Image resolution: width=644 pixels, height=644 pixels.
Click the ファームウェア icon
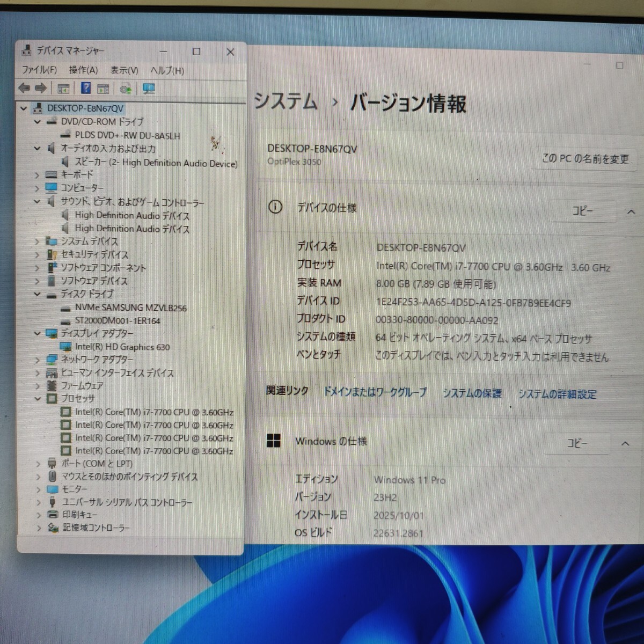[52, 386]
